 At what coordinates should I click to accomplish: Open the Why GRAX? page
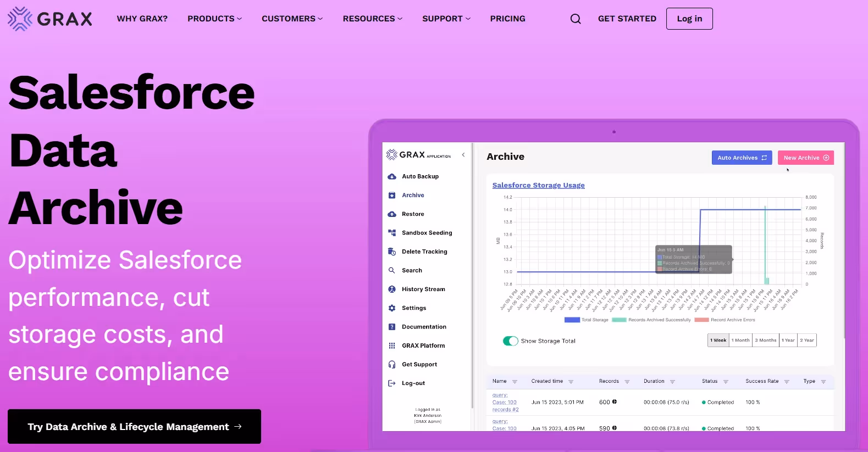pyautogui.click(x=142, y=19)
